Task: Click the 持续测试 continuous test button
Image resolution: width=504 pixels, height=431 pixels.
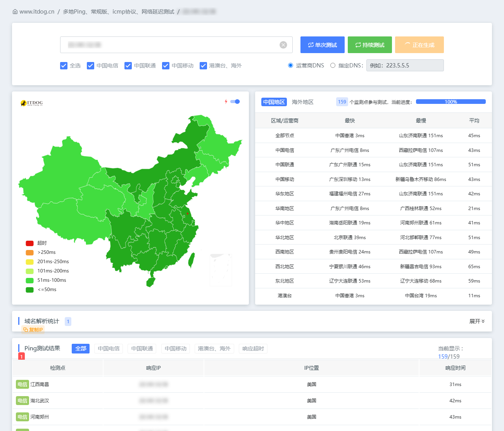Action: (369, 45)
